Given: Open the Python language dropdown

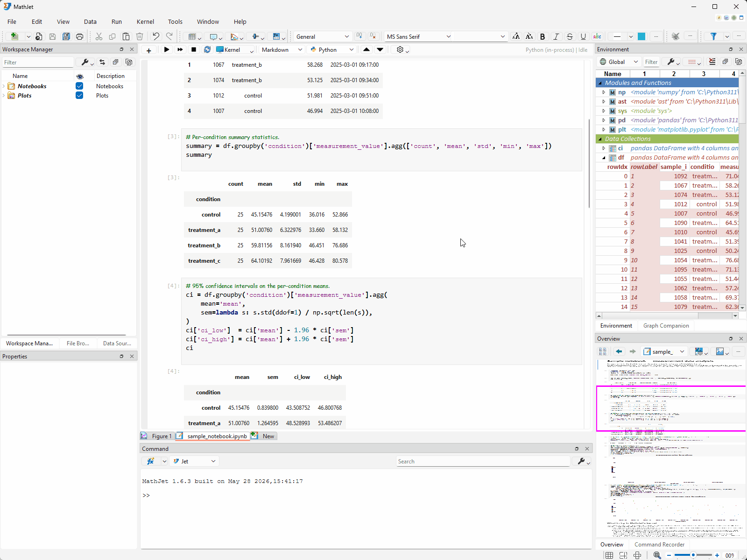Looking at the screenshot, I should pyautogui.click(x=332, y=49).
